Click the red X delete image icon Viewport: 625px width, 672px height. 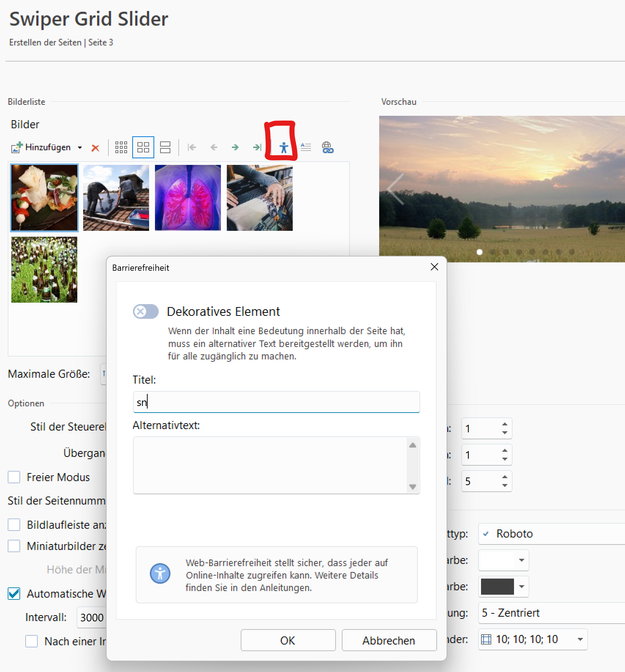coord(95,148)
